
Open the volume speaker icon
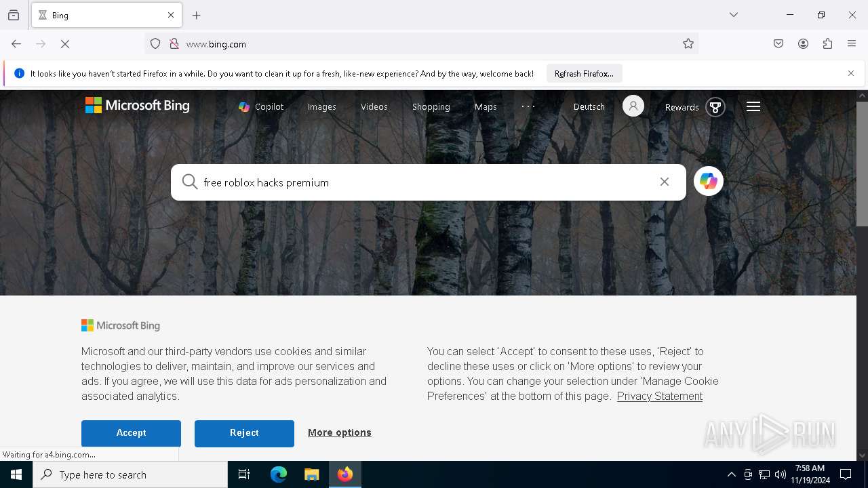point(781,474)
